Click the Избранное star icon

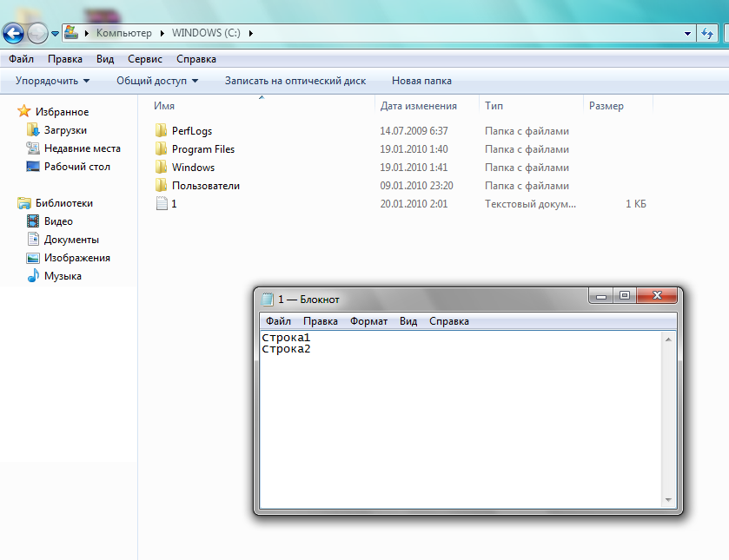[x=23, y=111]
